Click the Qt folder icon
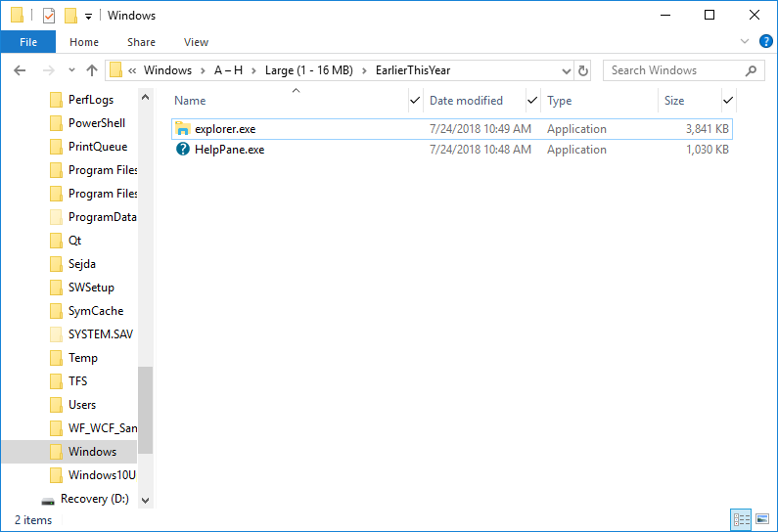The width and height of the screenshot is (778, 532). pyautogui.click(x=56, y=241)
